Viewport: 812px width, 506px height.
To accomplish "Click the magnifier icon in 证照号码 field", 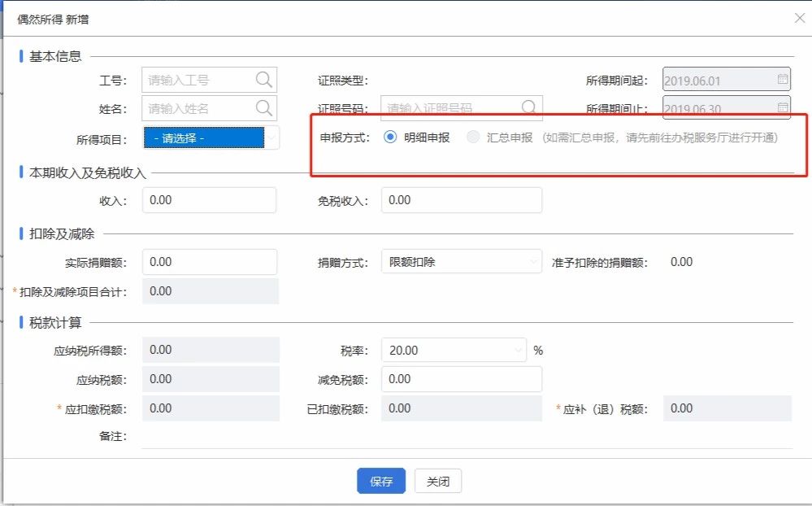I will [x=529, y=107].
